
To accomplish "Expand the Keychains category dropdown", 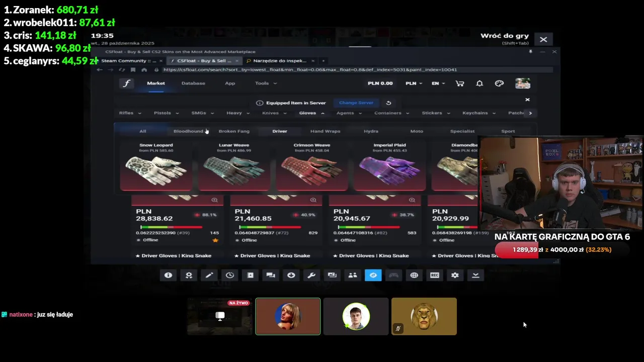I will (x=479, y=113).
